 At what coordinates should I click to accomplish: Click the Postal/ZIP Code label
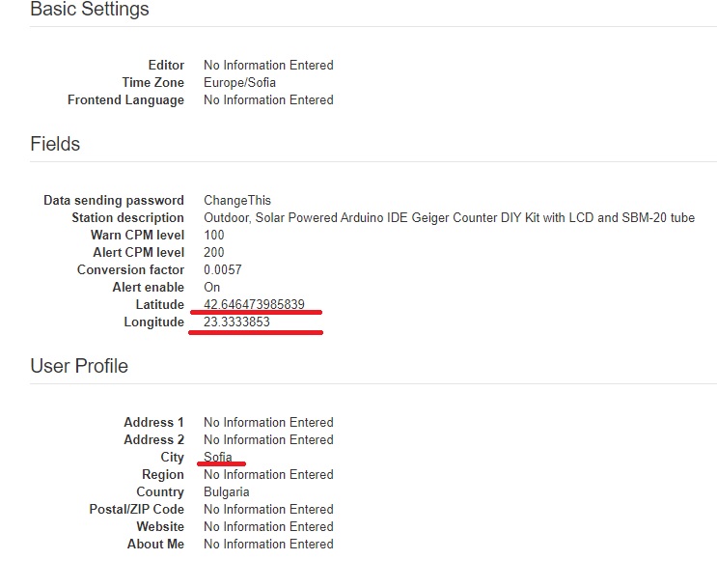pos(137,509)
